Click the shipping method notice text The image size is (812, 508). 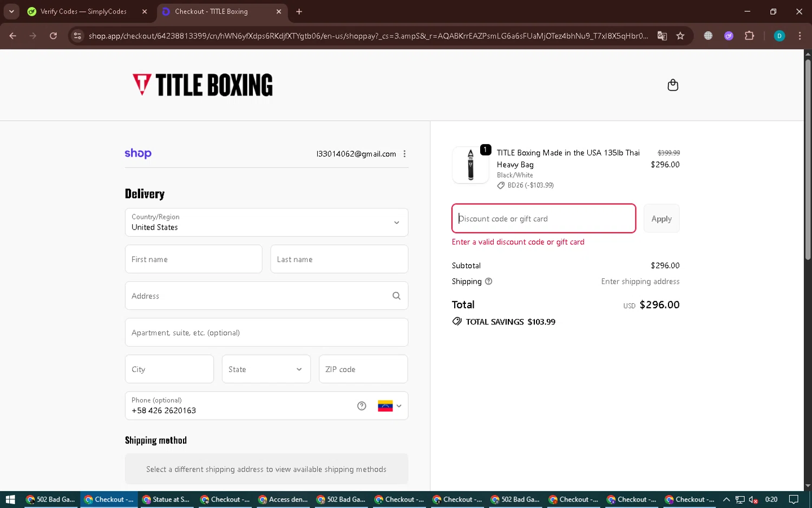266,470
